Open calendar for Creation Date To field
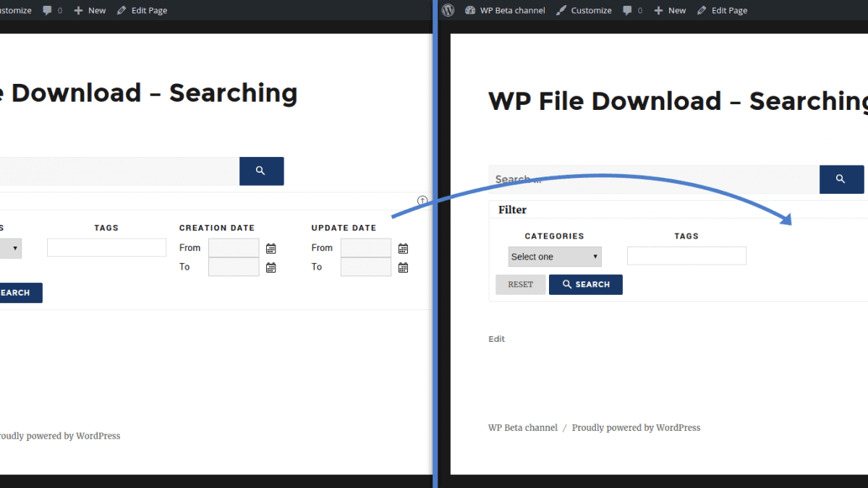The image size is (868, 488). [x=271, y=267]
